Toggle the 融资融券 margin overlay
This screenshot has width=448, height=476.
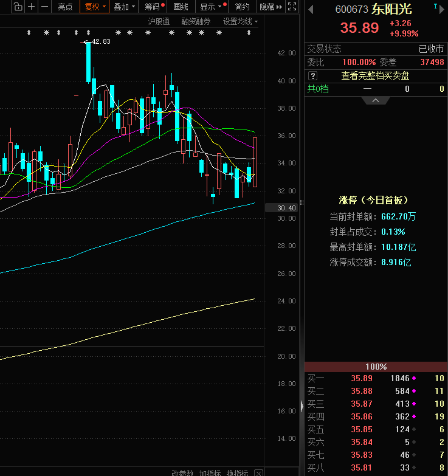pos(196,21)
